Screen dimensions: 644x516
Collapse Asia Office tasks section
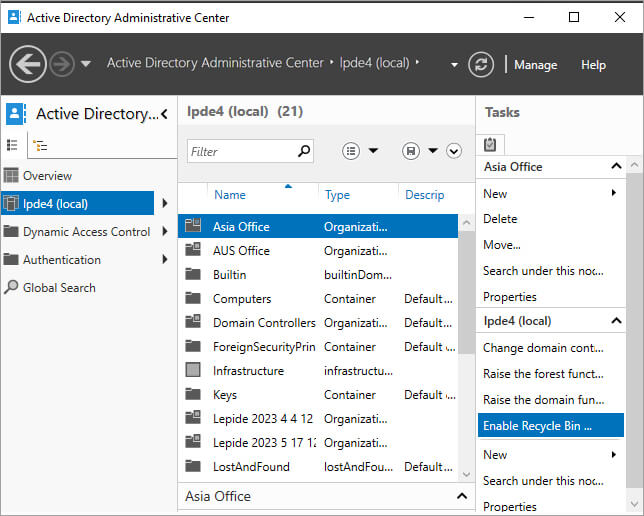click(616, 166)
